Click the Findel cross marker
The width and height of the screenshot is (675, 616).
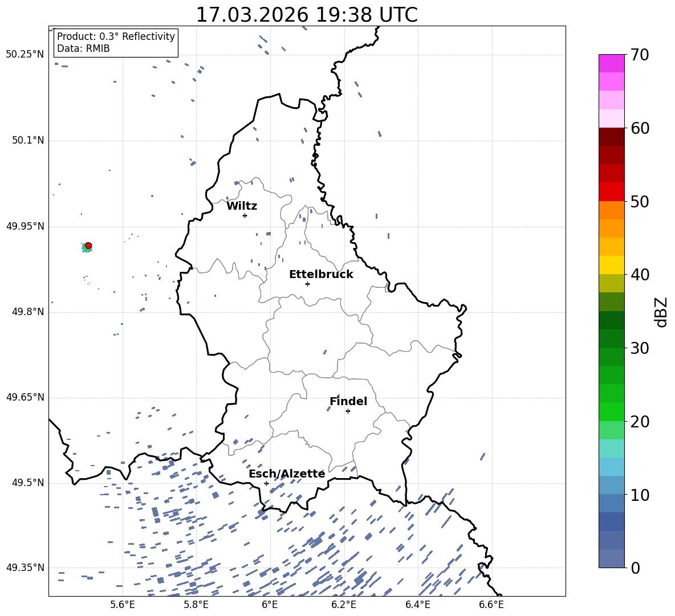[348, 411]
